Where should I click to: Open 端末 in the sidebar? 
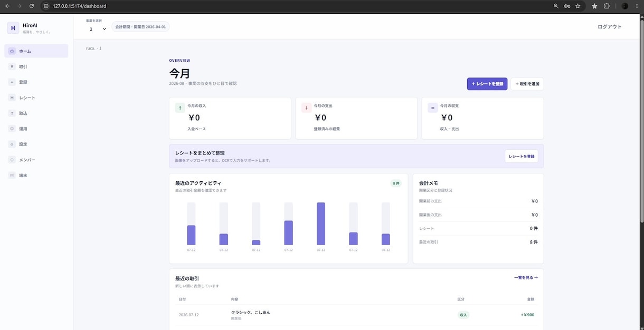click(x=36, y=175)
